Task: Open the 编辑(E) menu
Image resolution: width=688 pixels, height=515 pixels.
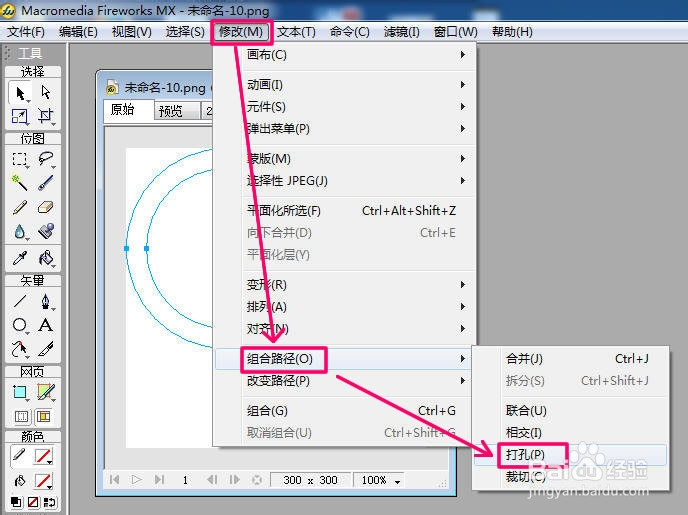Action: click(x=78, y=32)
